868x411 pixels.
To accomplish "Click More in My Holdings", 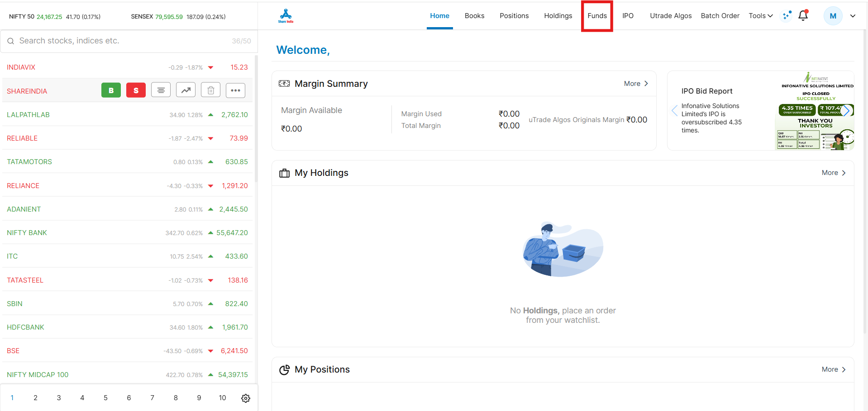I will 834,173.
